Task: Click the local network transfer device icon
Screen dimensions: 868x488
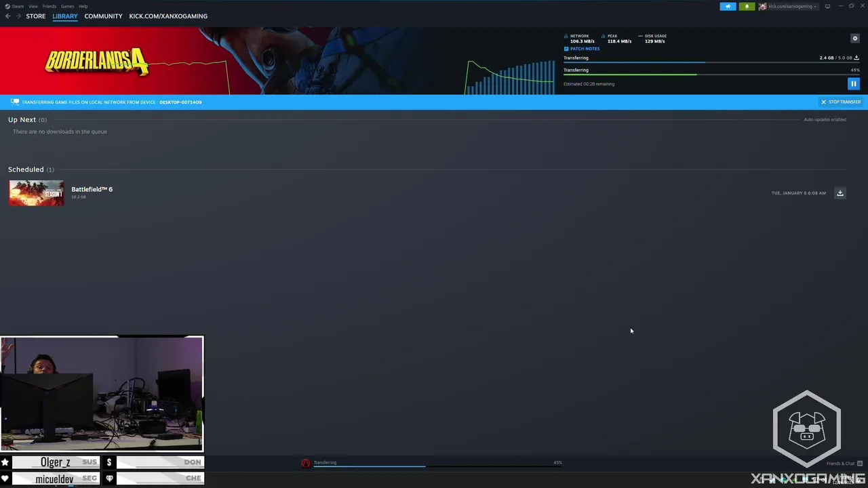Action: click(15, 102)
